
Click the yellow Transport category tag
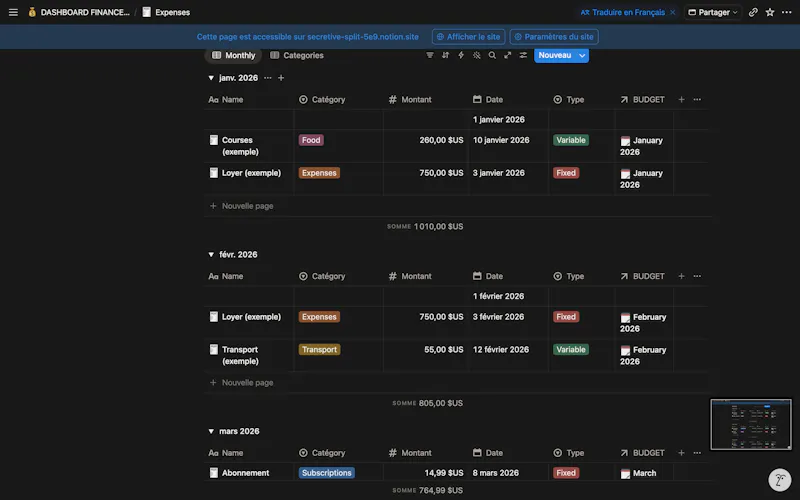[x=319, y=349]
